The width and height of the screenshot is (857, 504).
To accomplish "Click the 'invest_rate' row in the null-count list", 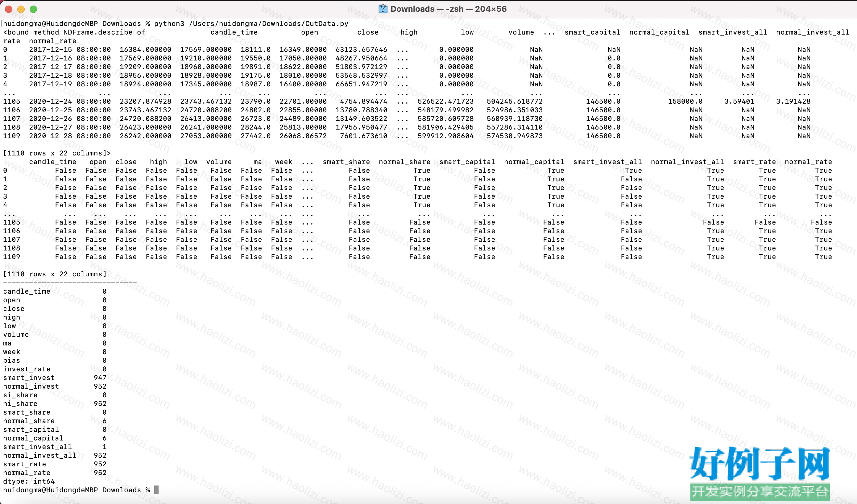I will [55, 369].
